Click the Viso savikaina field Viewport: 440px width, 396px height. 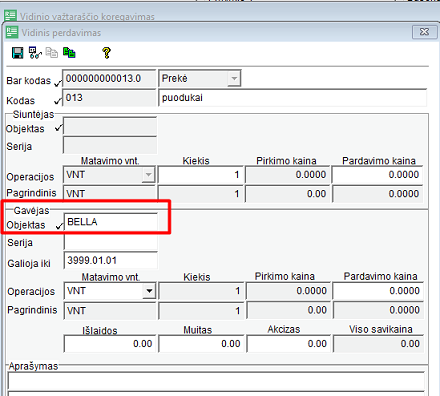[378, 344]
